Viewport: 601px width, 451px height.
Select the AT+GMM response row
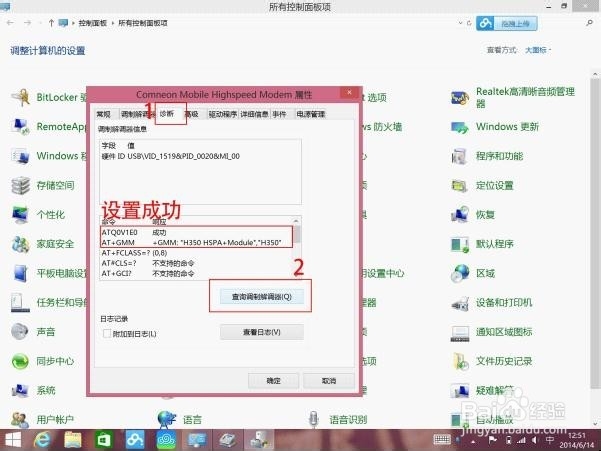coord(196,243)
